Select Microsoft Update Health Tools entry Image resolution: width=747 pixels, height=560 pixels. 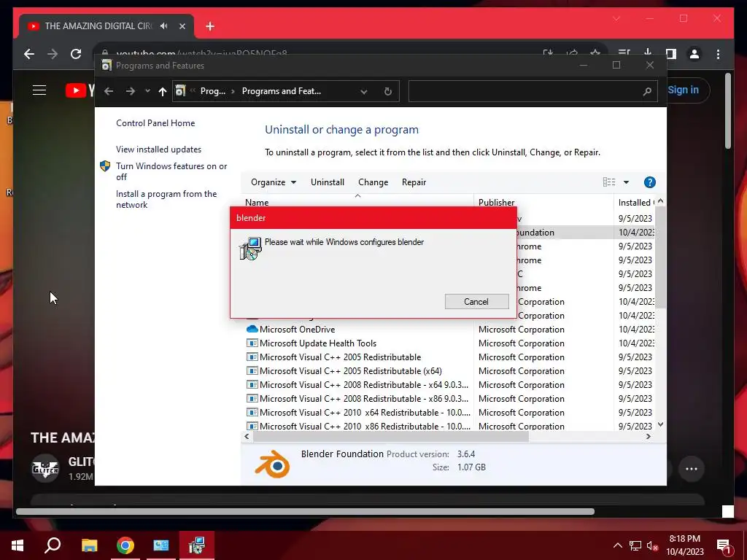[318, 343]
